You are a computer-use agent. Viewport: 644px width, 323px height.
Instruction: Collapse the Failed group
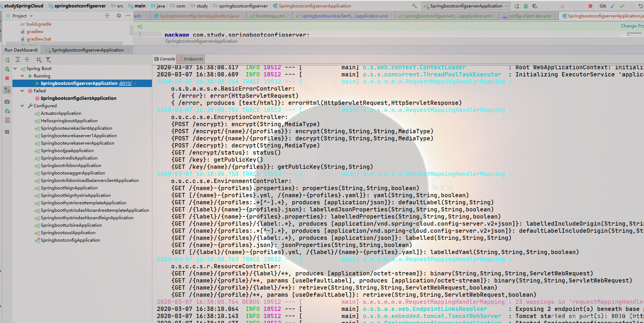tap(22, 91)
